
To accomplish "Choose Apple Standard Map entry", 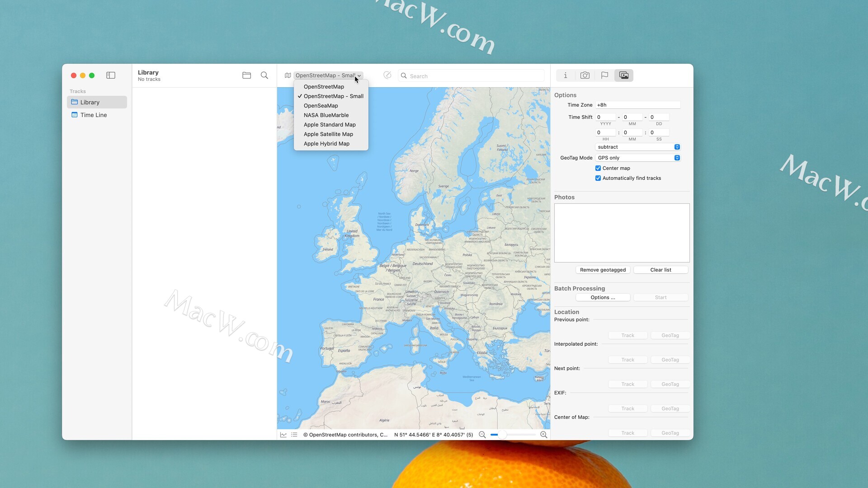I will [x=331, y=125].
